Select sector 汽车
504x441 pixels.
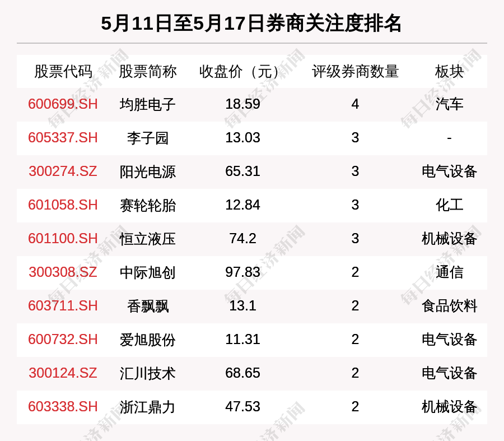point(449,104)
